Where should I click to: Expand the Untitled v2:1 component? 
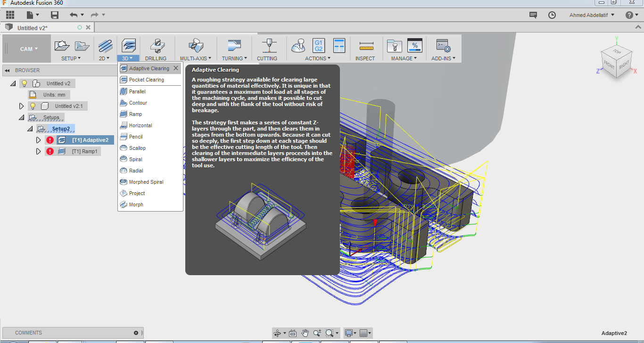tap(21, 106)
